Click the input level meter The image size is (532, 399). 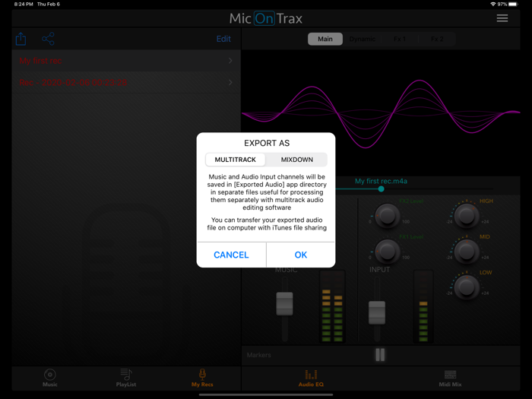coord(423,306)
